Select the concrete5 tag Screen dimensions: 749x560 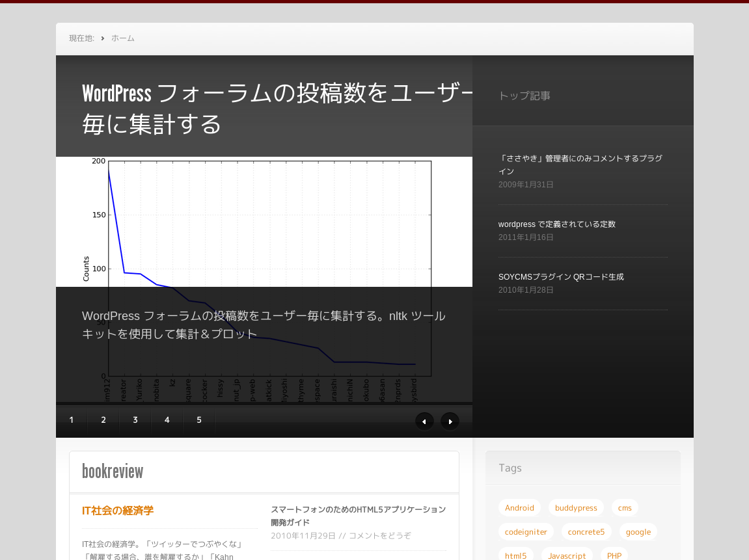pyautogui.click(x=586, y=532)
